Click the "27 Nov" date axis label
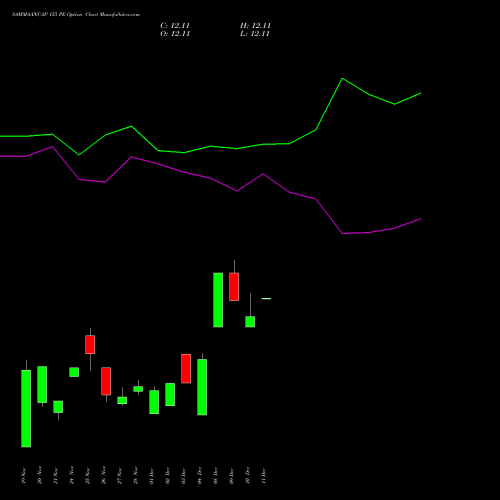The width and height of the screenshot is (500, 500). pos(120,475)
